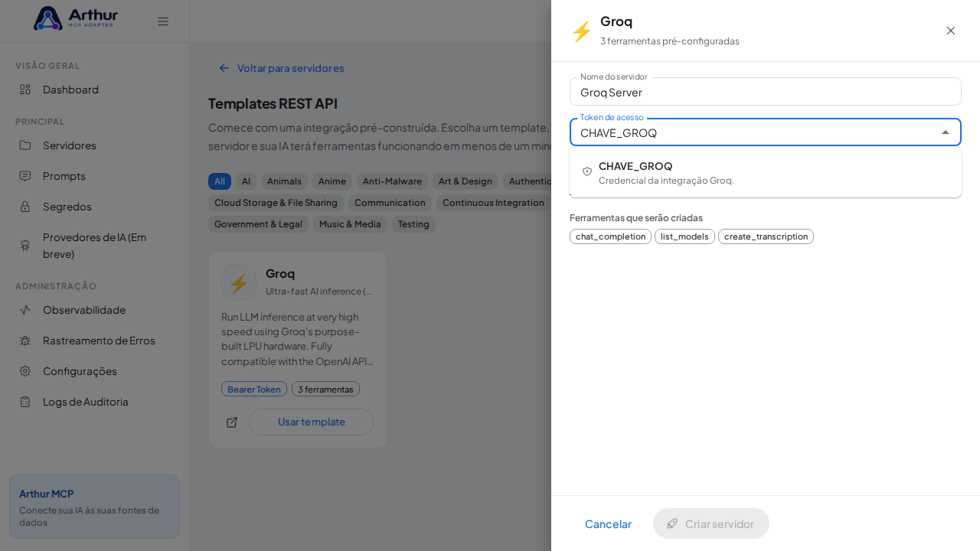The image size is (980, 551).
Task: Click Cancelar in the drawer footer
Action: 608,523
